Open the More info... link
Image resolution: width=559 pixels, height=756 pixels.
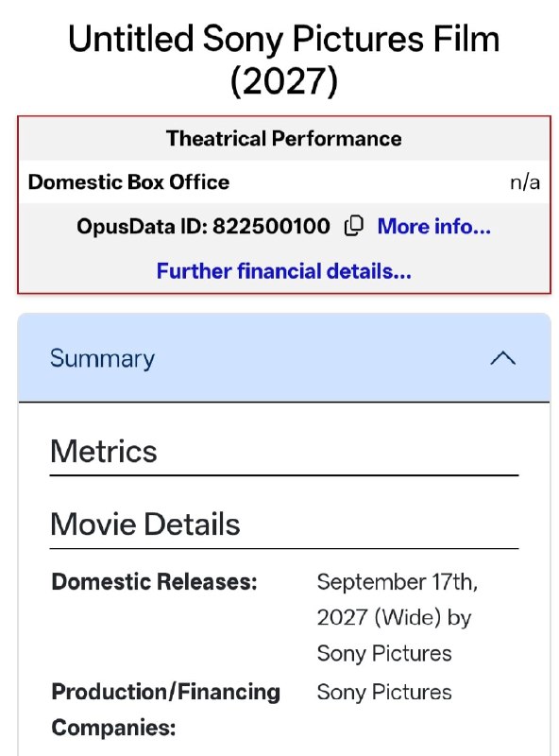pyautogui.click(x=433, y=226)
